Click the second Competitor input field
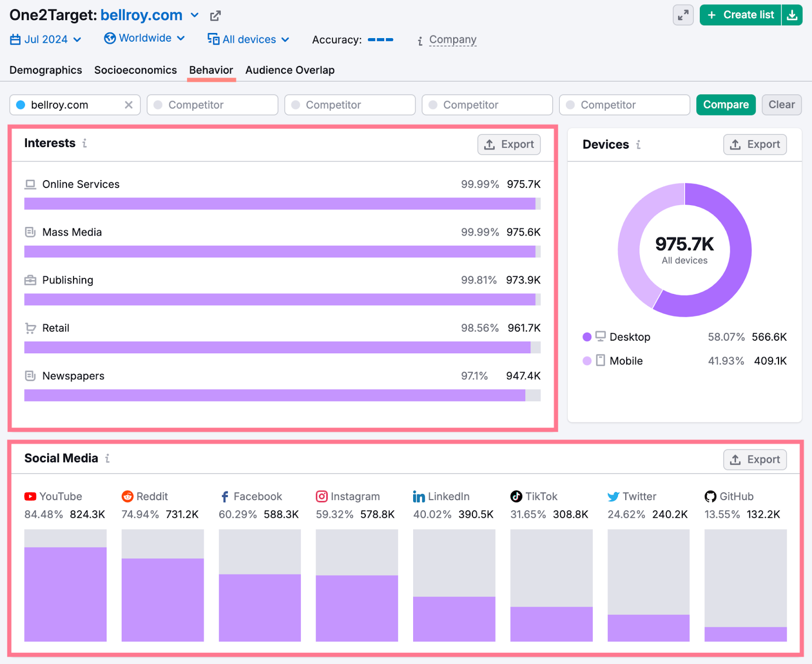 point(350,105)
